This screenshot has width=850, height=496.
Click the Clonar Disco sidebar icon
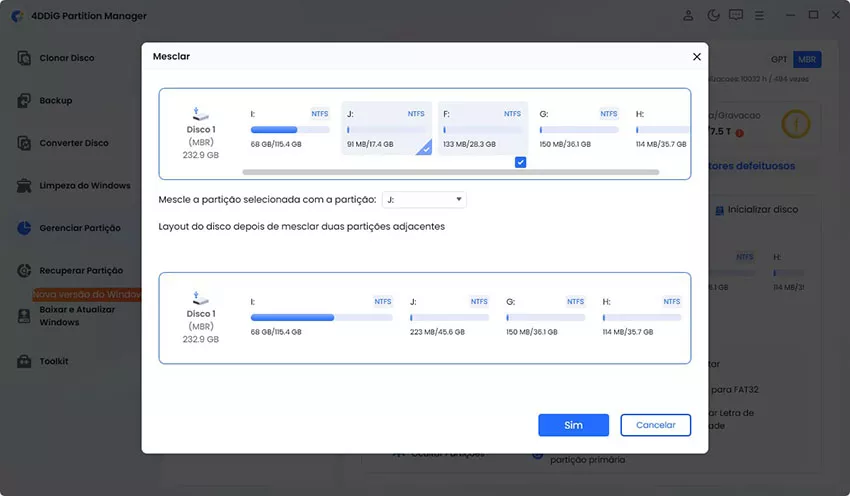(x=24, y=57)
